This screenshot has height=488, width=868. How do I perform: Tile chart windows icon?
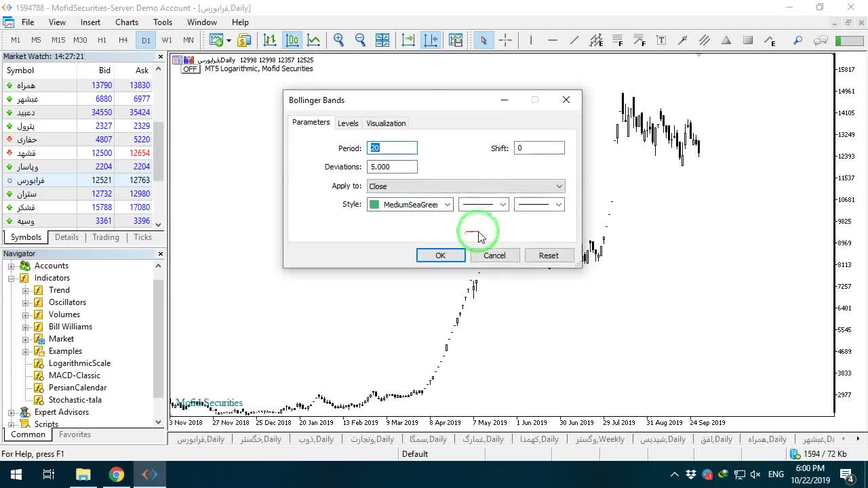[382, 40]
